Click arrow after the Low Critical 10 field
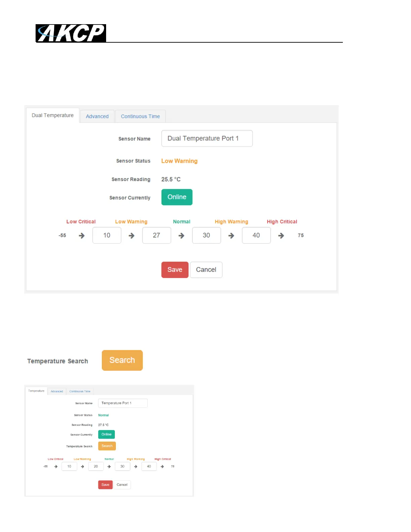The image size is (411, 532). tap(132, 236)
